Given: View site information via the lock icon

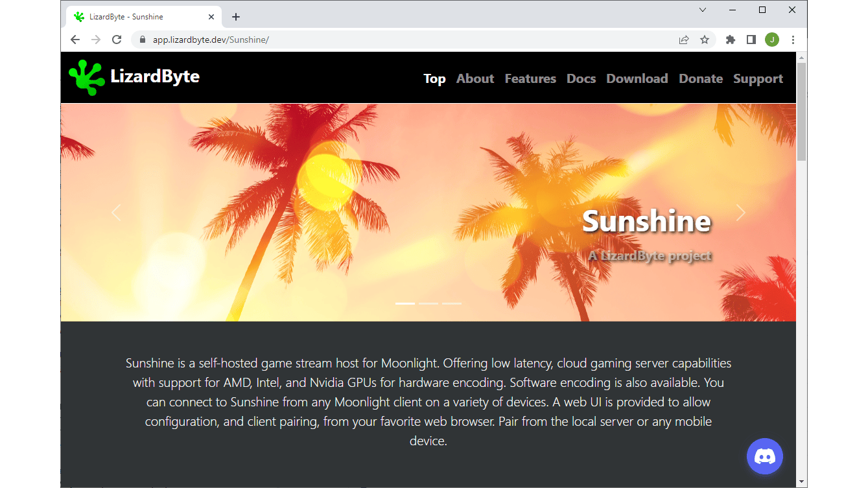Looking at the screenshot, I should tap(143, 40).
